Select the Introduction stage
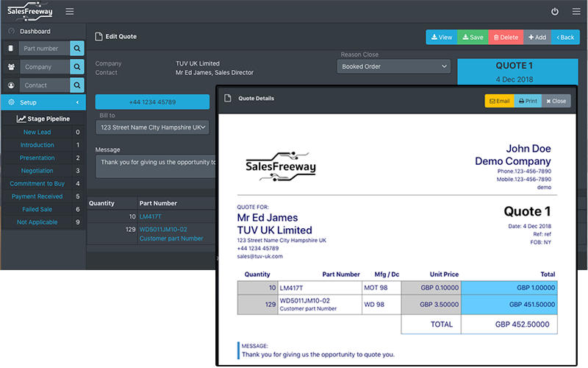This screenshot has width=588, height=368. pos(37,145)
